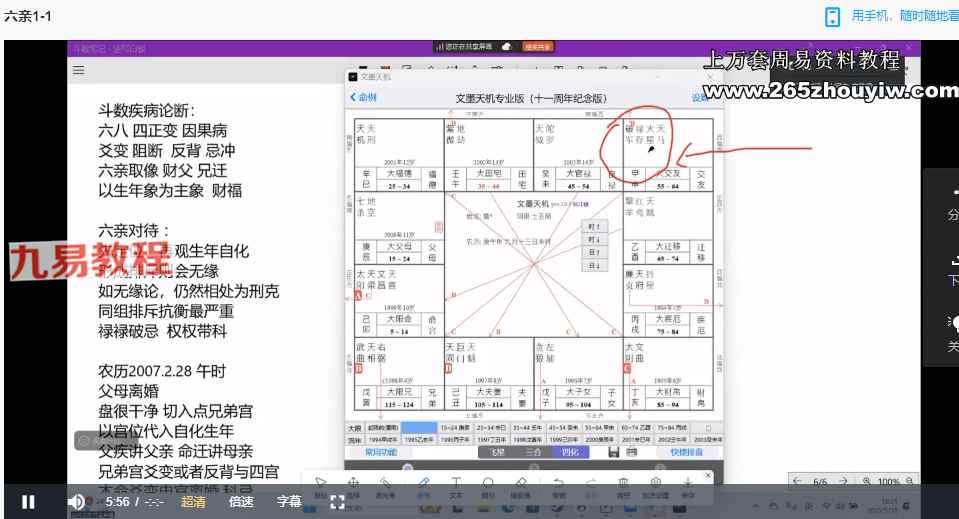Select the 四化 view tab
Screen dimensions: 959x519
[x=570, y=452]
